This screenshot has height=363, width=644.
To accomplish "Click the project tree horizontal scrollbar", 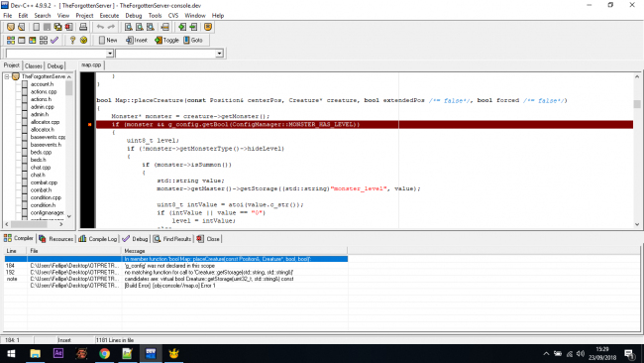I will 34,224.
